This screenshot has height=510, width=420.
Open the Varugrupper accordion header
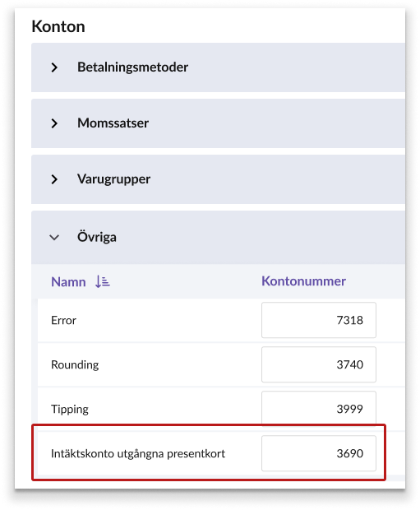(218, 179)
